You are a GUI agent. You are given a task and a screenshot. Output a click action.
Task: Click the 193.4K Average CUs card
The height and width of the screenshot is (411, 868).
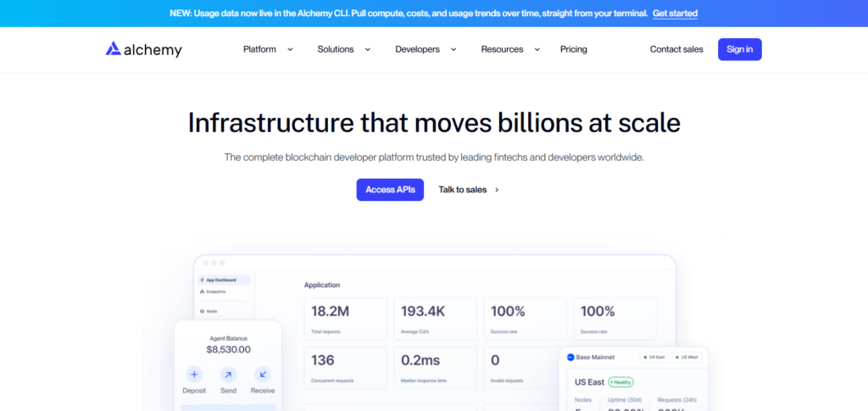pos(435,319)
